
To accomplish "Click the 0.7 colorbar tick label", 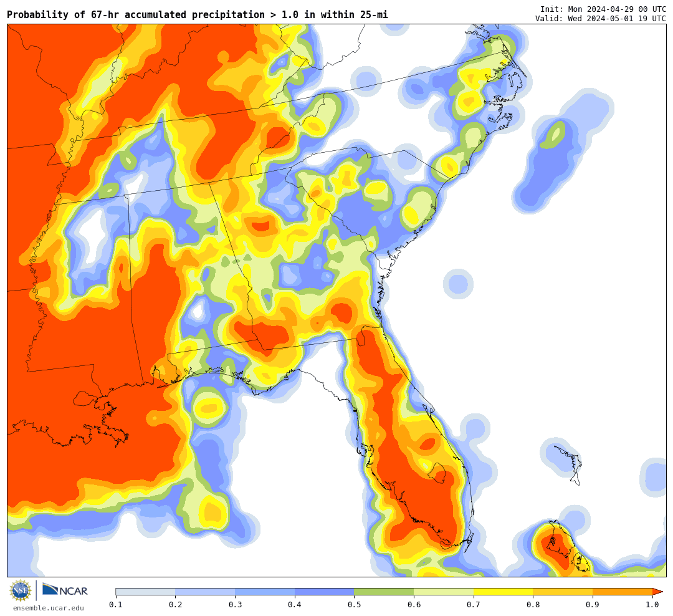I will coord(474,604).
